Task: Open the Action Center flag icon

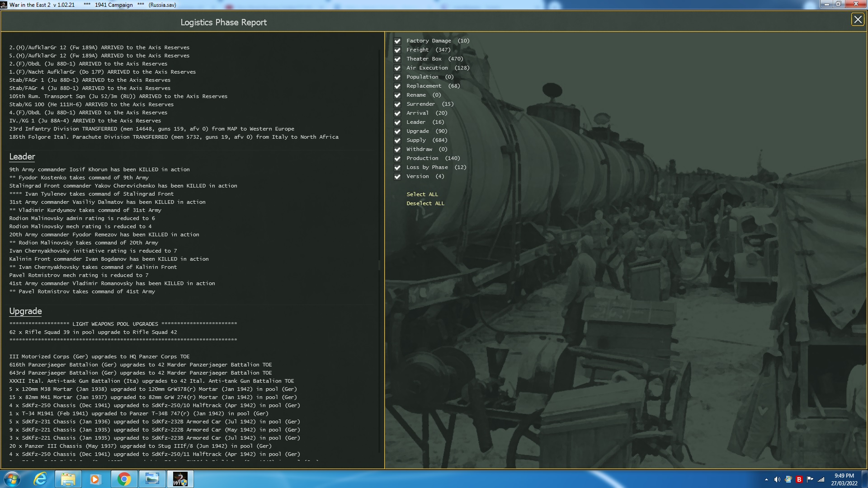Action: coord(810,479)
